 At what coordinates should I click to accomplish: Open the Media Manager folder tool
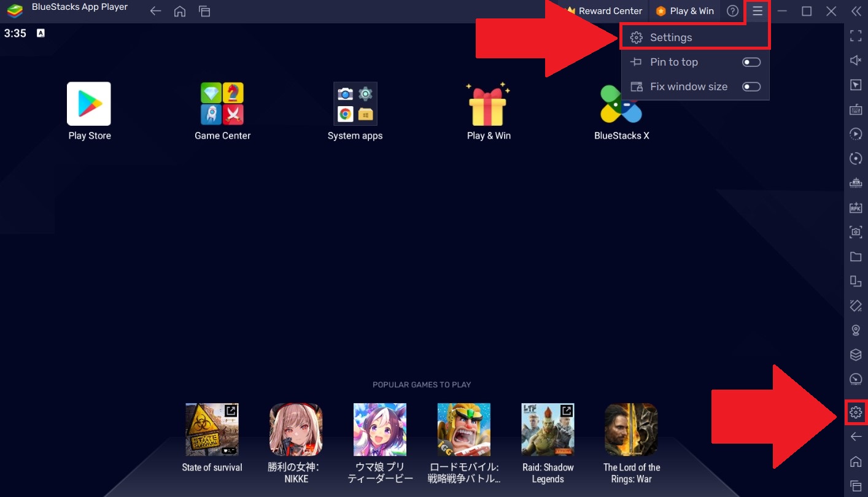(x=855, y=256)
